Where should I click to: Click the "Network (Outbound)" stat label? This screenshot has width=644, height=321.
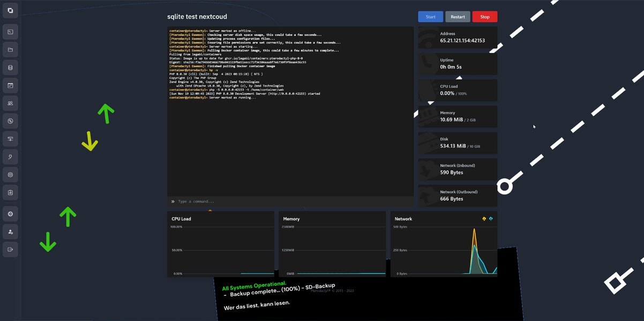459,192
